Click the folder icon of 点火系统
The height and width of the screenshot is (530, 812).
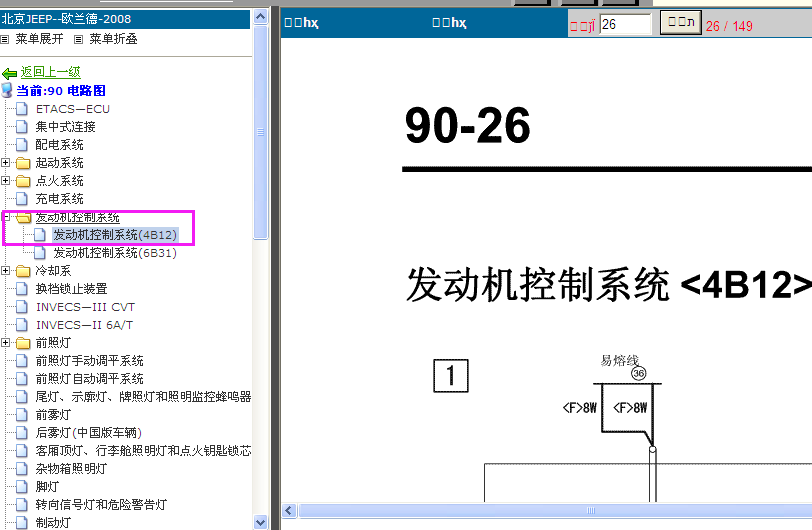coord(23,181)
